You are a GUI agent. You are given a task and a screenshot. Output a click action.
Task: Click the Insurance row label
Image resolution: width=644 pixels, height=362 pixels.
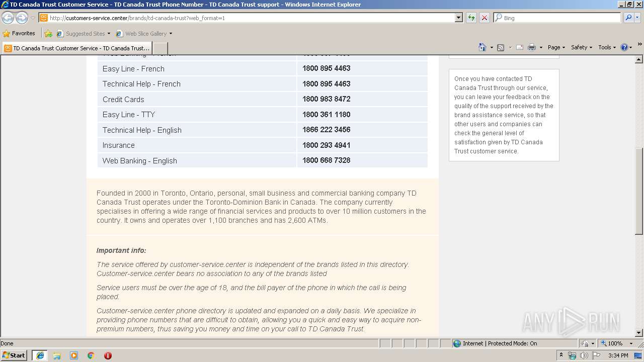(119, 145)
